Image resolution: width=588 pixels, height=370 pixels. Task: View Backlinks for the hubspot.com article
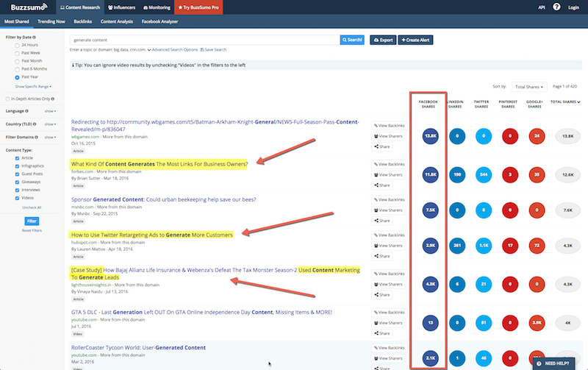(x=389, y=235)
